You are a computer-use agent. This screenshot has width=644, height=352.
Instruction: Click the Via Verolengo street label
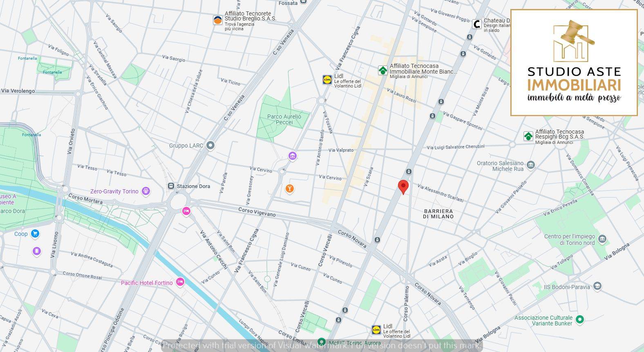point(18,91)
